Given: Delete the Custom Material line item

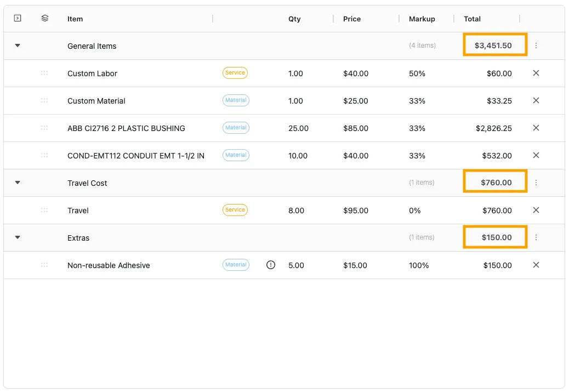Looking at the screenshot, I should click(x=536, y=100).
